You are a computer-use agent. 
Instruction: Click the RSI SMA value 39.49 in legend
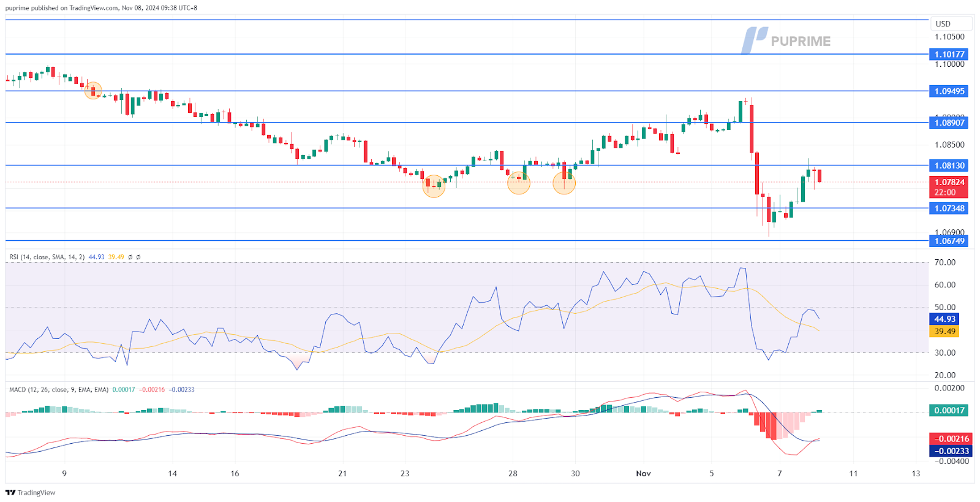116,257
